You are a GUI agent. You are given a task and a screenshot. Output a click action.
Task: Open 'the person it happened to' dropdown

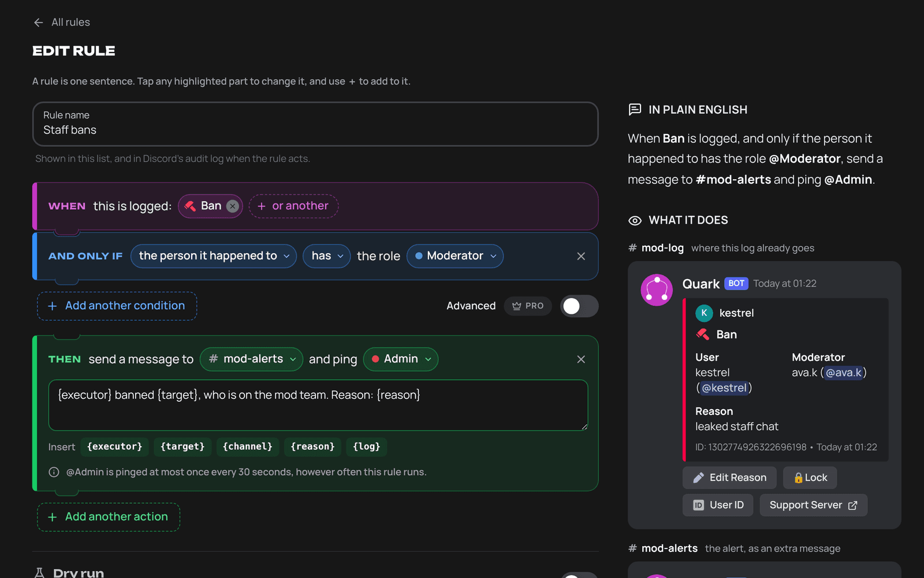pyautogui.click(x=214, y=256)
